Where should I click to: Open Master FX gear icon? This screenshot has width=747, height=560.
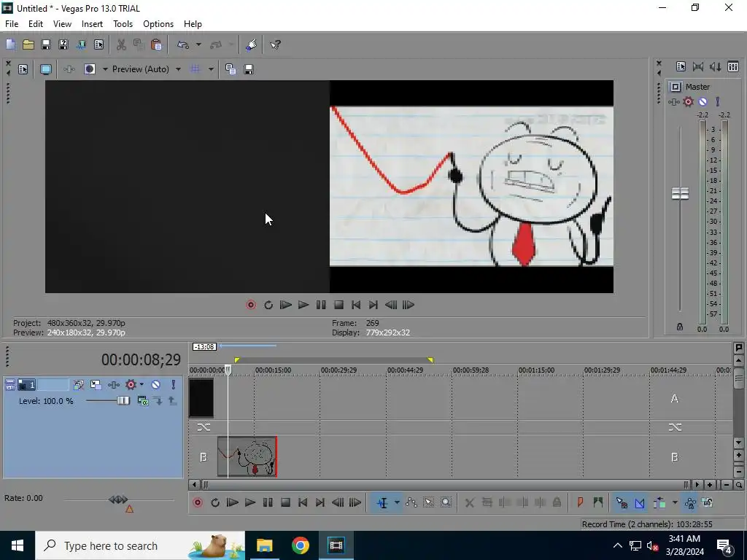click(689, 101)
